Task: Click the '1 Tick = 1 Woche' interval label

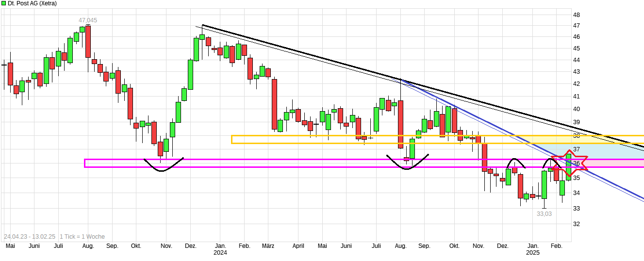Action: click(x=82, y=237)
